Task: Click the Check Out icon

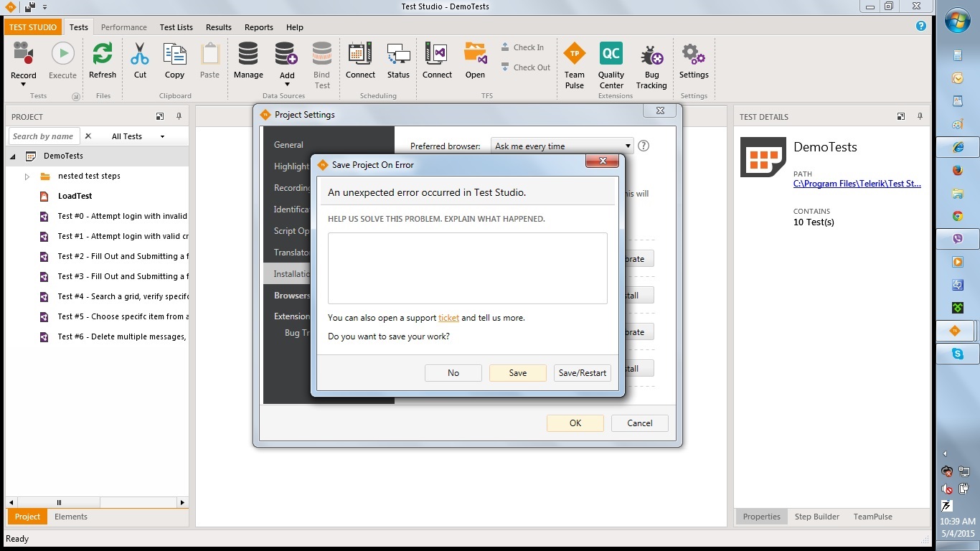Action: 506,67
